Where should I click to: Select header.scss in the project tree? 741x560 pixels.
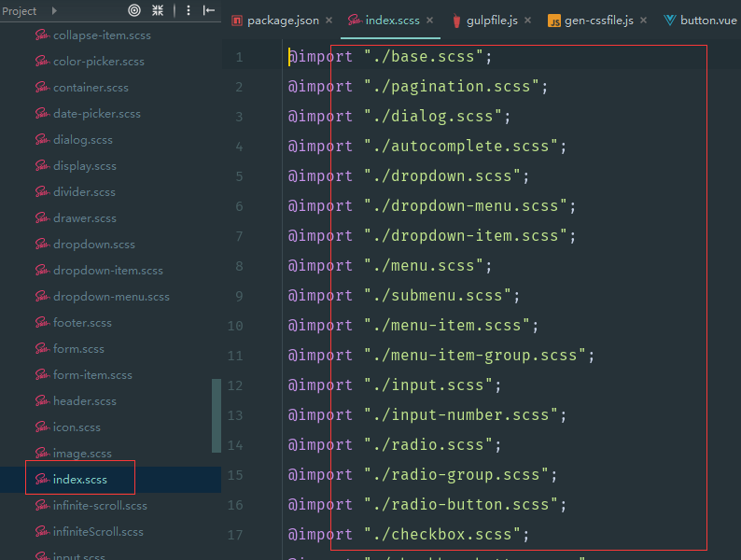coord(85,401)
